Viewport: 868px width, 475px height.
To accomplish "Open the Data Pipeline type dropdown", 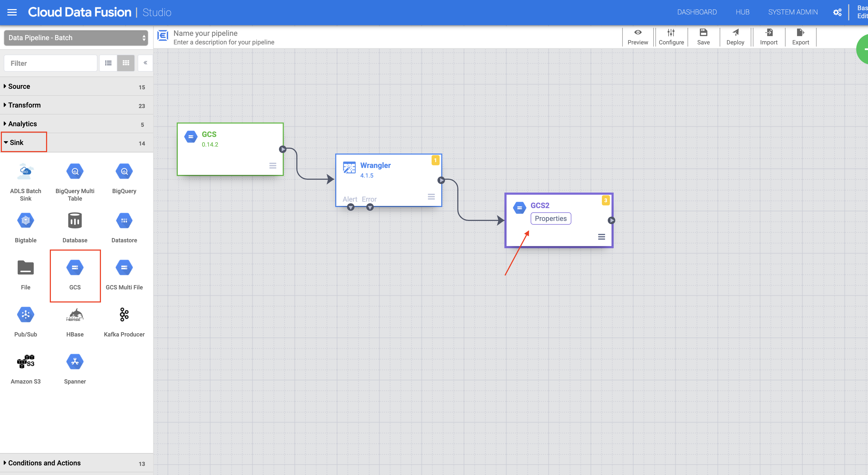I will [x=76, y=38].
